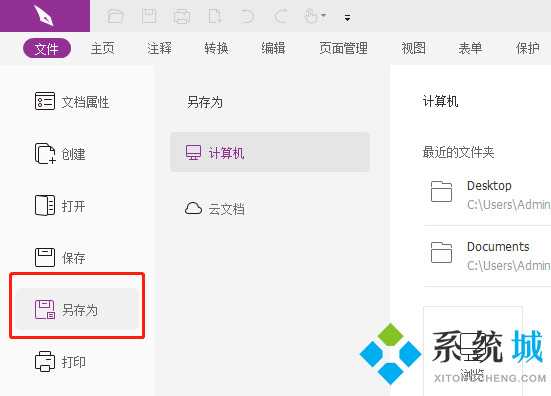Click the toolbar save disk icon
Image resolution: width=551 pixels, height=396 pixels.
[x=149, y=16]
